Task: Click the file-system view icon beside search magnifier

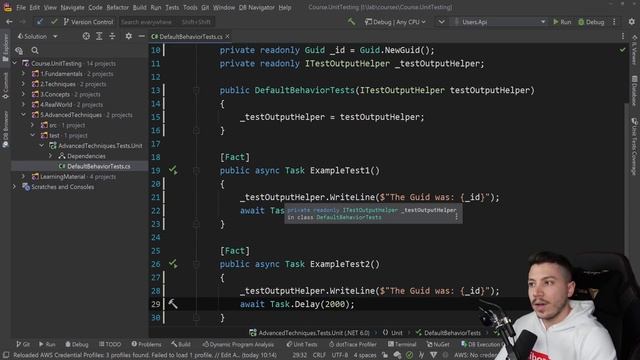Action: tap(19, 51)
